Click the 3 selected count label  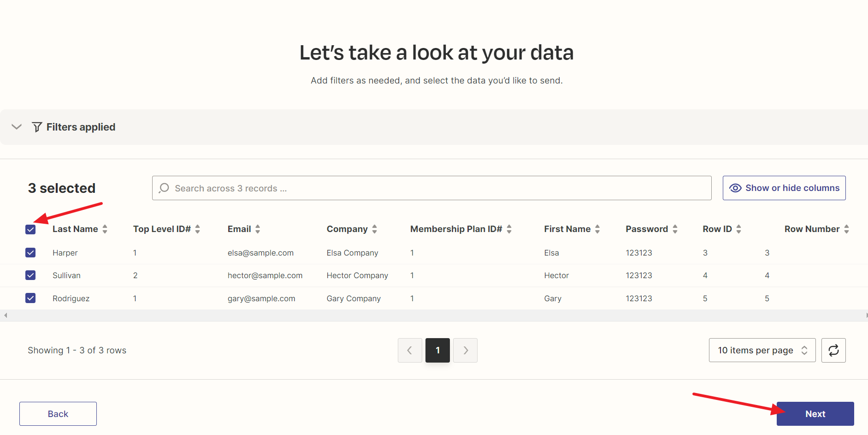(x=62, y=188)
